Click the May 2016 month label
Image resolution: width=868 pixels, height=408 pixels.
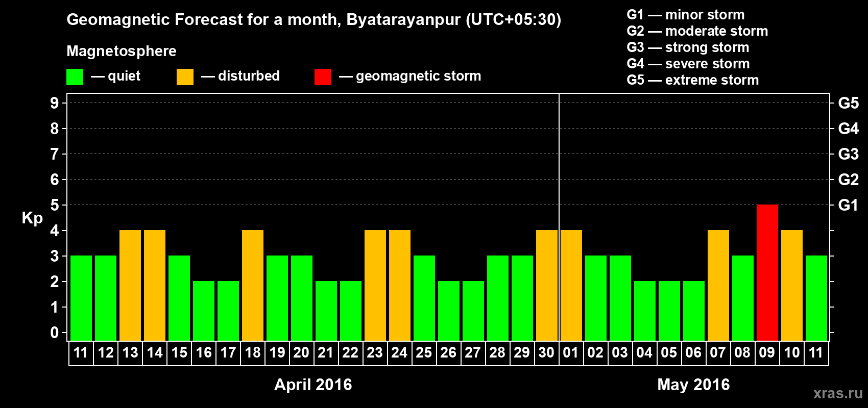tap(693, 385)
